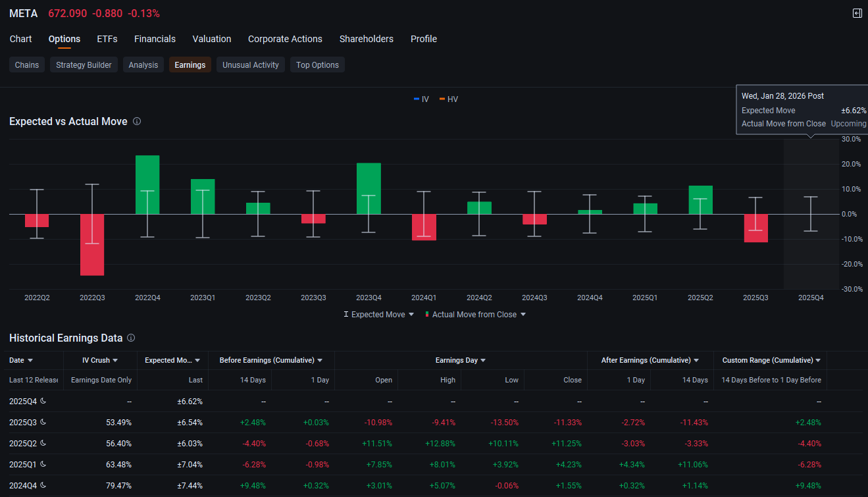Click the info icon next to Historical Earnings Data
The image size is (868, 497).
[x=131, y=338]
